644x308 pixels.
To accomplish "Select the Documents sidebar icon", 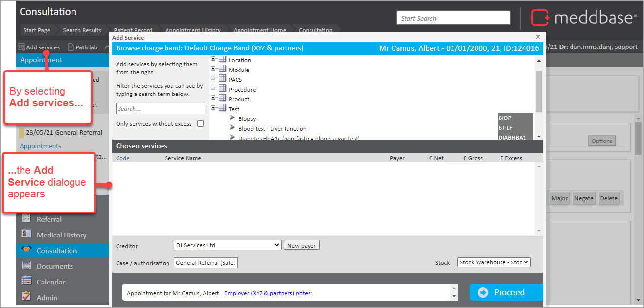I will [26, 266].
